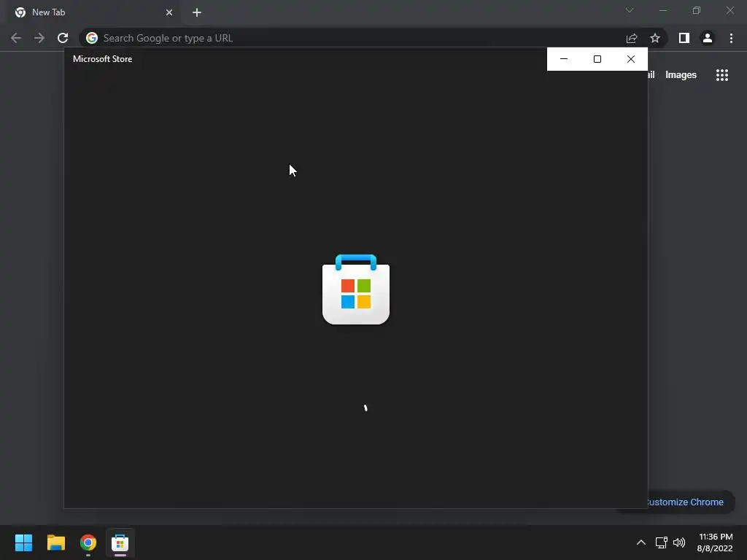Open a new Chrome tab with the plus button
Viewport: 747px width, 560px height.
click(x=197, y=12)
